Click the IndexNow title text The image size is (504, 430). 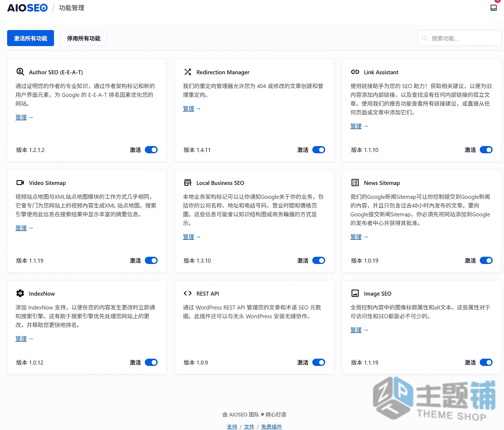(x=42, y=293)
